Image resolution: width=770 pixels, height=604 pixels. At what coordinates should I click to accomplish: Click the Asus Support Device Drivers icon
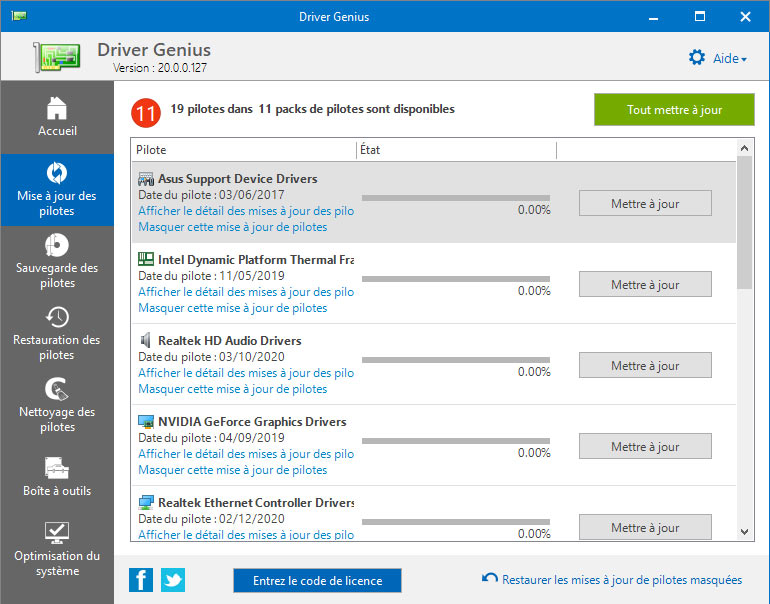146,179
